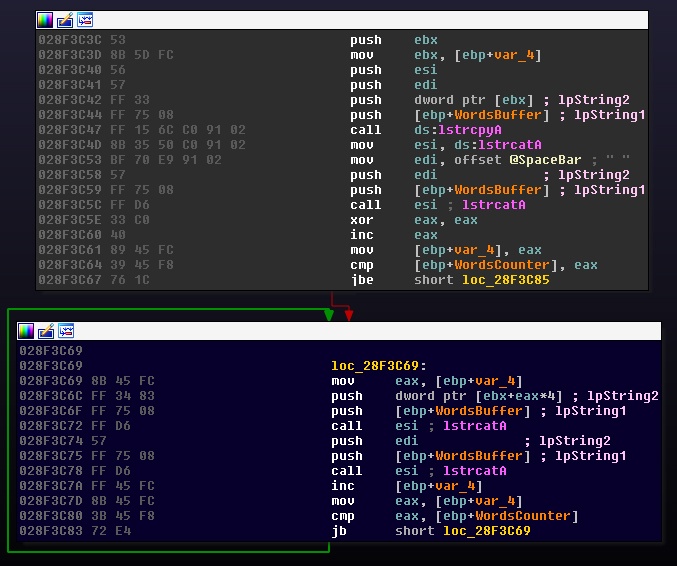Click the group nodes icon in the top block
The width and height of the screenshot is (677, 566).
tap(84, 20)
